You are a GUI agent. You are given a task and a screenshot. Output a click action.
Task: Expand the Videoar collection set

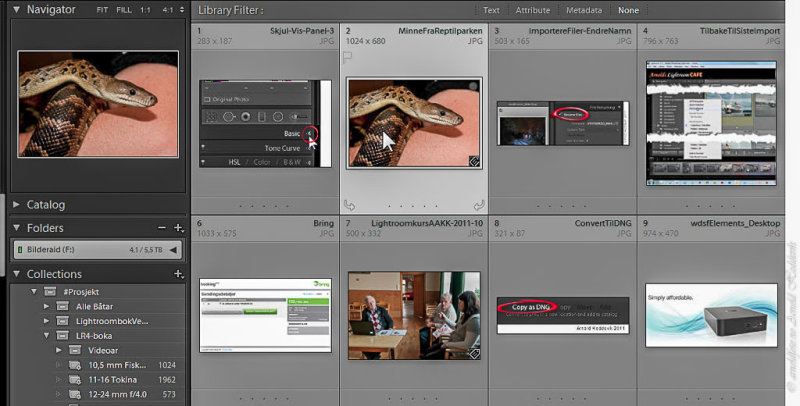click(x=59, y=350)
